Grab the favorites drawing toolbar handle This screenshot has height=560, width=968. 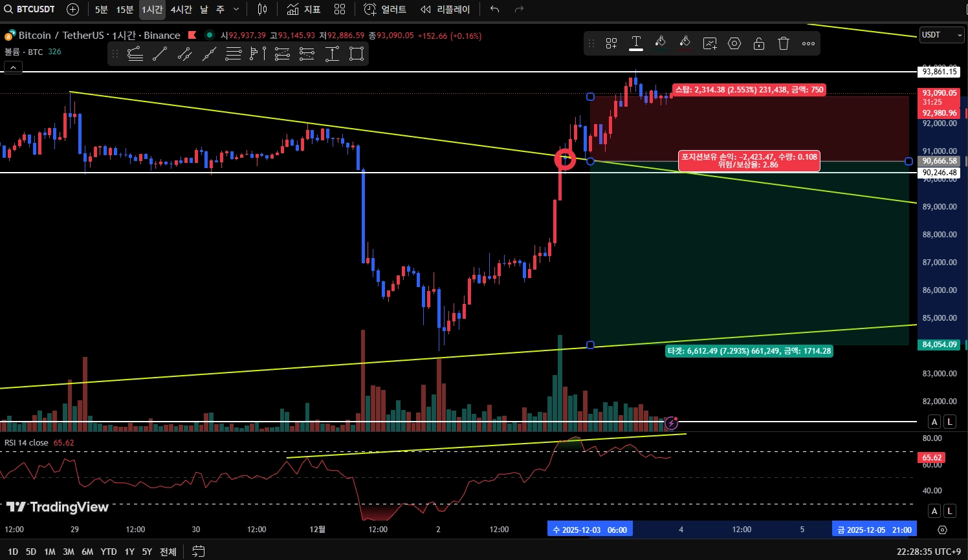[x=115, y=54]
